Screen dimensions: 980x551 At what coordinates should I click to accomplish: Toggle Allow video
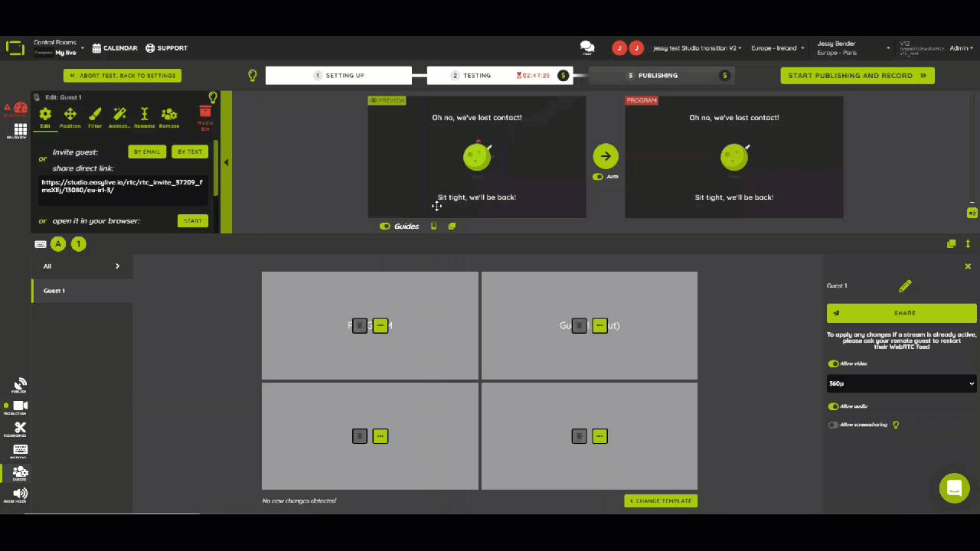(833, 364)
